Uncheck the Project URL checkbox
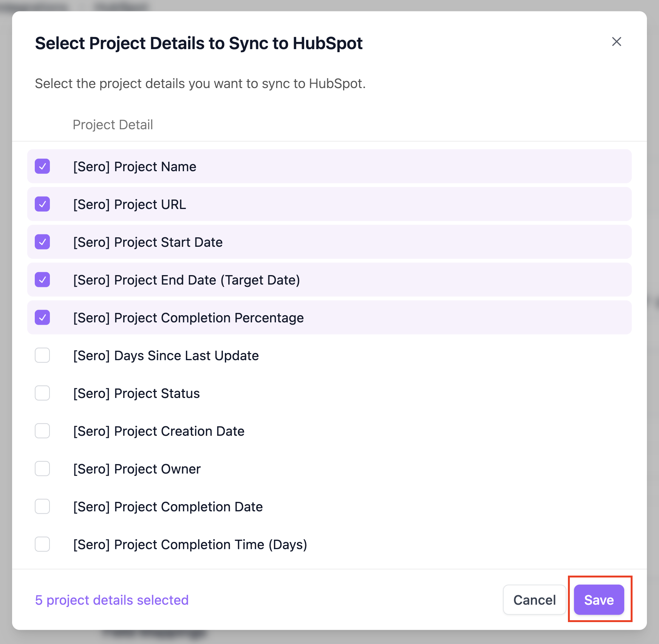This screenshot has height=644, width=659. click(x=42, y=204)
